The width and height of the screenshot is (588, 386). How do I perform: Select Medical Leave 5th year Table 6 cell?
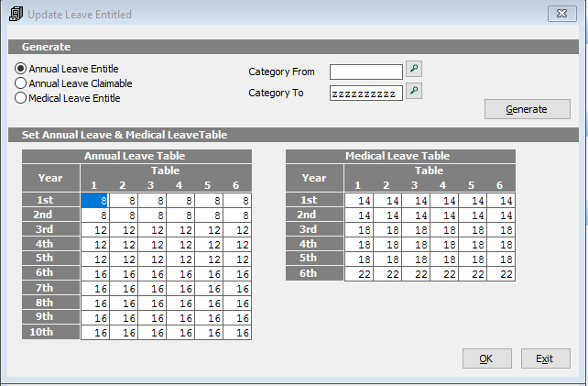click(x=501, y=259)
